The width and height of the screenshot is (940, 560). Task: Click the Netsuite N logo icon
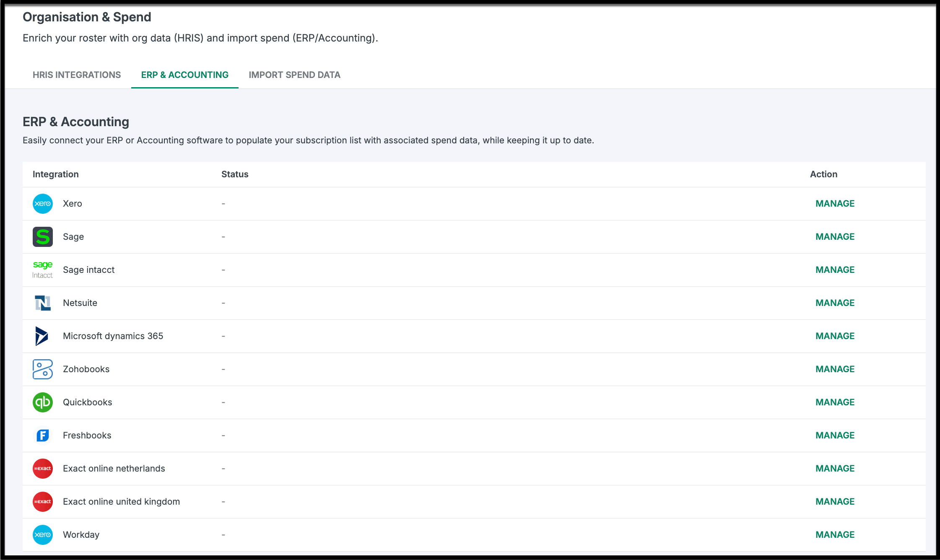pyautogui.click(x=43, y=303)
